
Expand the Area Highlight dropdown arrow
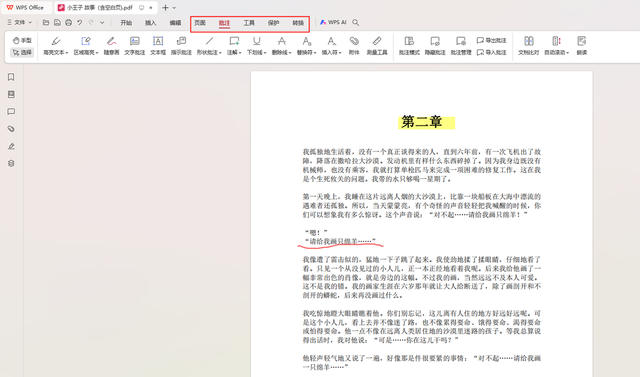pos(97,53)
